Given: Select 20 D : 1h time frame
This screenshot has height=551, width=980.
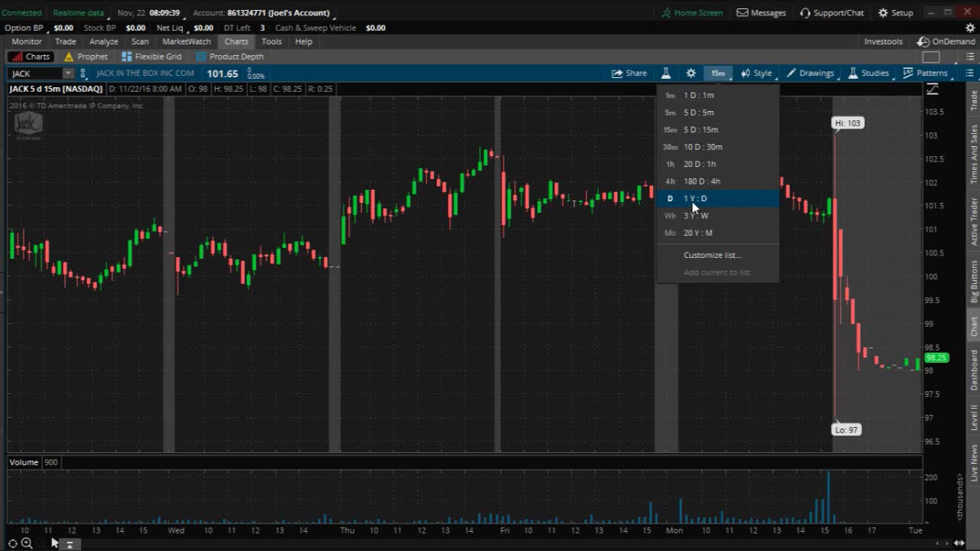Looking at the screenshot, I should coord(717,164).
